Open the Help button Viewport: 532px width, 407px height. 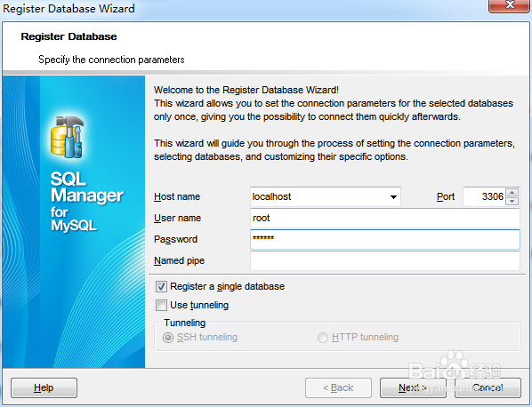[44, 387]
